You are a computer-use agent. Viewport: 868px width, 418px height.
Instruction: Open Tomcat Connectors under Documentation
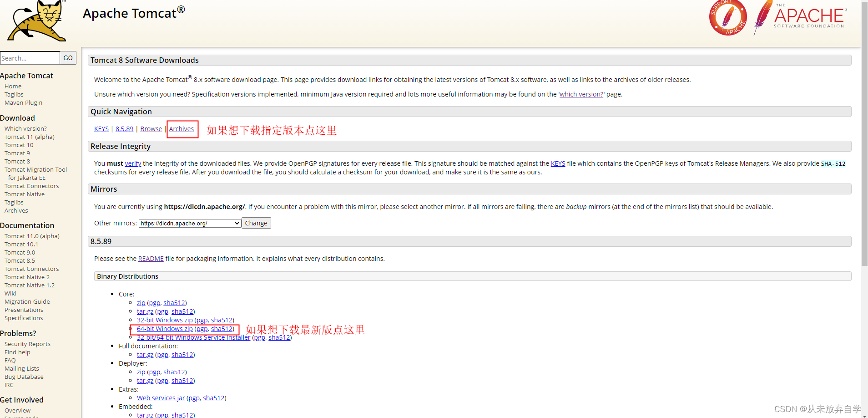click(x=31, y=269)
